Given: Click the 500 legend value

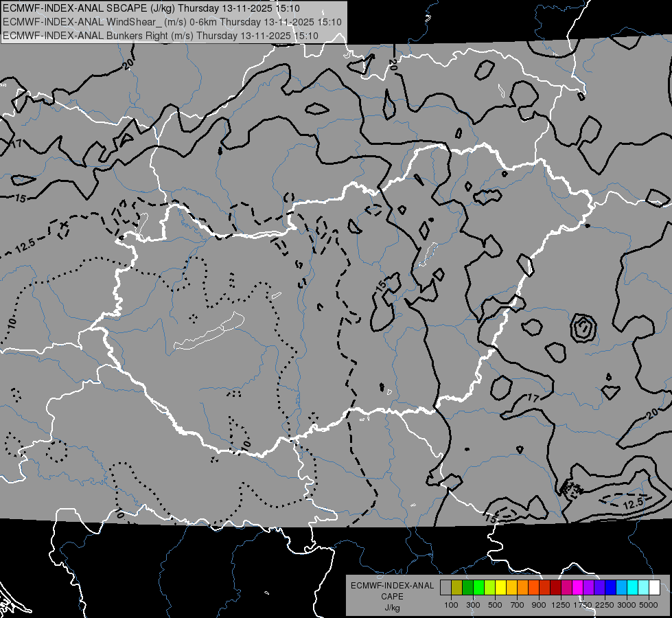Looking at the screenshot, I should point(495,605).
